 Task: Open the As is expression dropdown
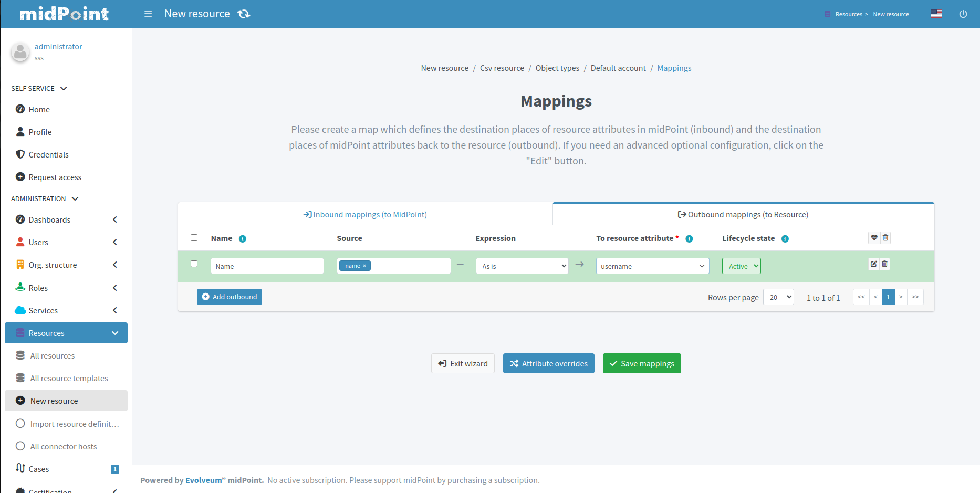click(x=522, y=266)
